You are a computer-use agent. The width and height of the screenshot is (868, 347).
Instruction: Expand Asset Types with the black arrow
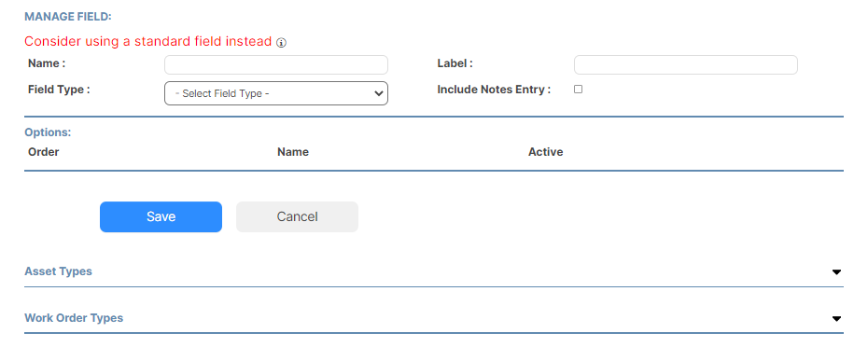click(836, 271)
